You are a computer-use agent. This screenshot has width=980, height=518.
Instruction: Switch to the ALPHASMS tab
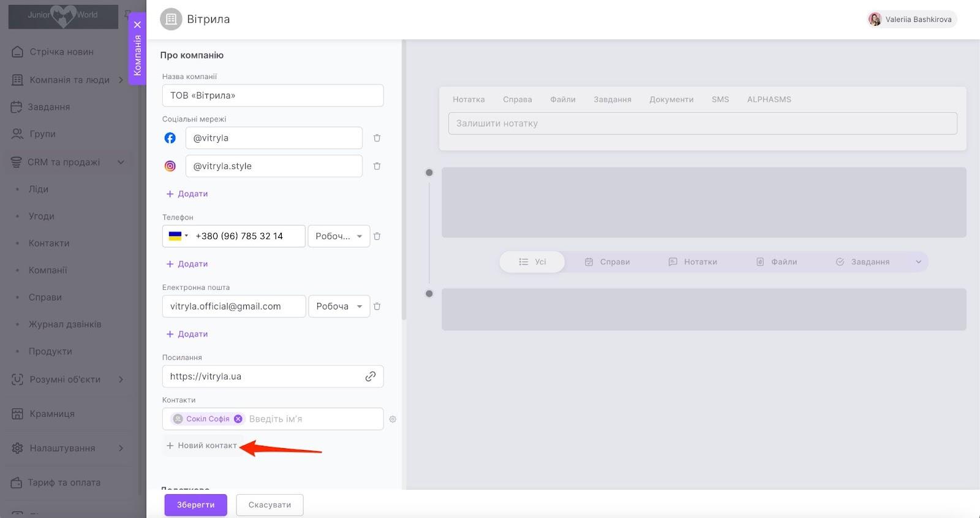[x=769, y=99]
